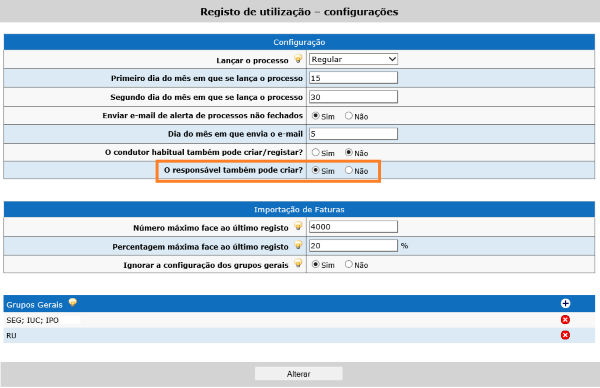Click the Importação de Faturas header
600x388 pixels.
pyautogui.click(x=299, y=209)
